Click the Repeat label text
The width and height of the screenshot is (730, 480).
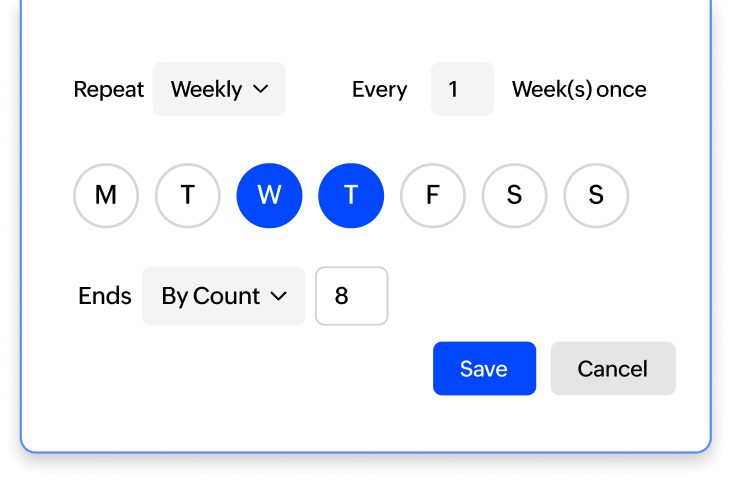coord(109,89)
